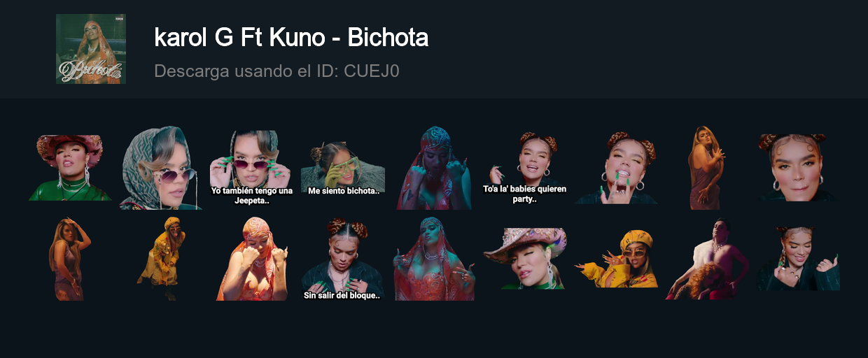The width and height of the screenshot is (868, 358).
Task: Select the last sticker with hang-loose gesture
Action: 798,259
